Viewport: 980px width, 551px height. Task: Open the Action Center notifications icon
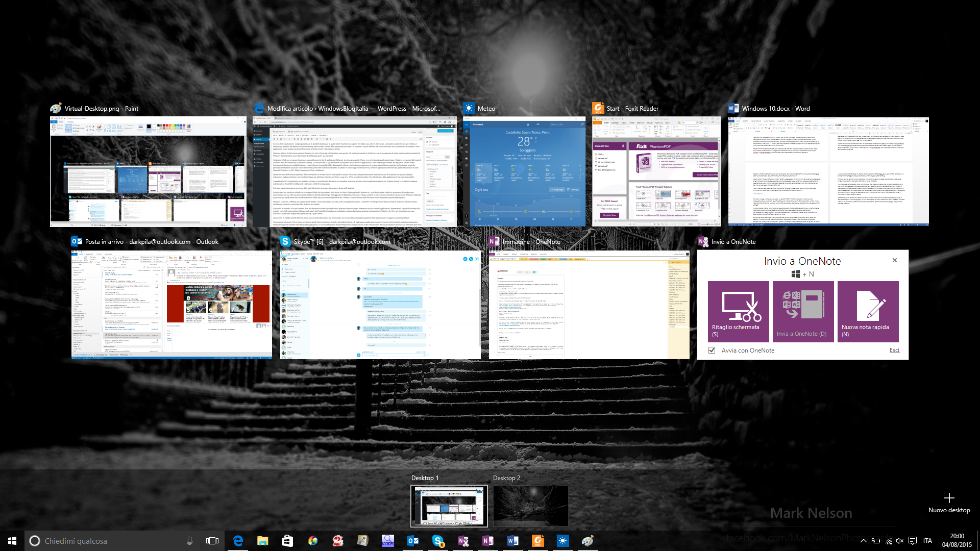coord(913,541)
